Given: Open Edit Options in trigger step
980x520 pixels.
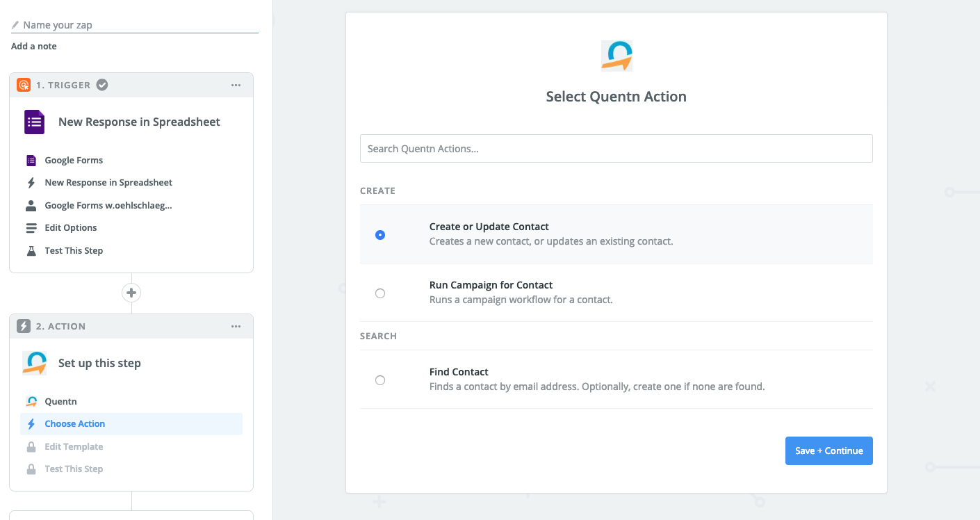Looking at the screenshot, I should tap(71, 228).
